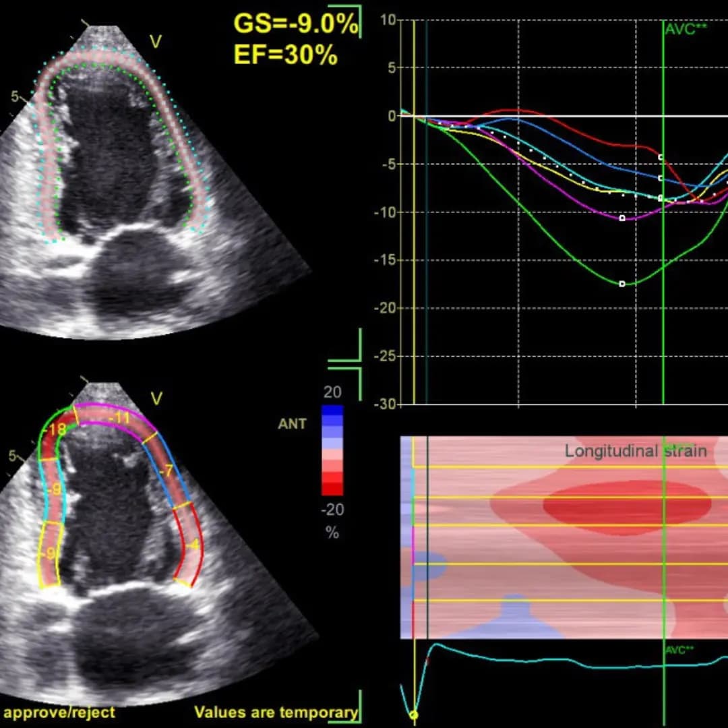Click the V probe marker in lower echo view
728x728 pixels.
coord(156,399)
